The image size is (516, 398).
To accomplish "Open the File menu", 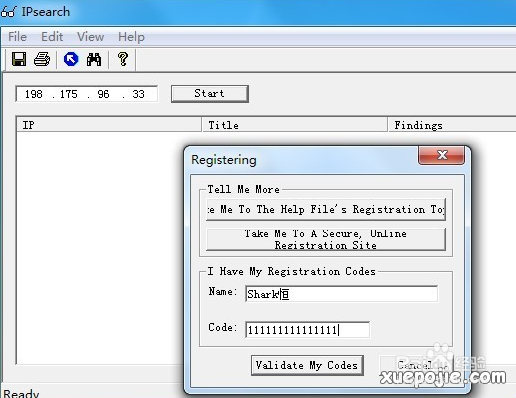I will tap(17, 37).
